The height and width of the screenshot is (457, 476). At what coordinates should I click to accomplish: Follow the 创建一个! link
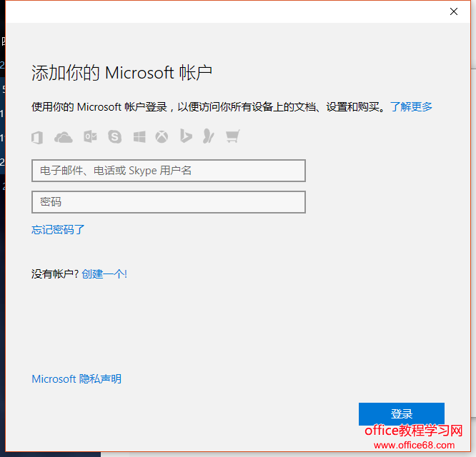[x=104, y=274]
